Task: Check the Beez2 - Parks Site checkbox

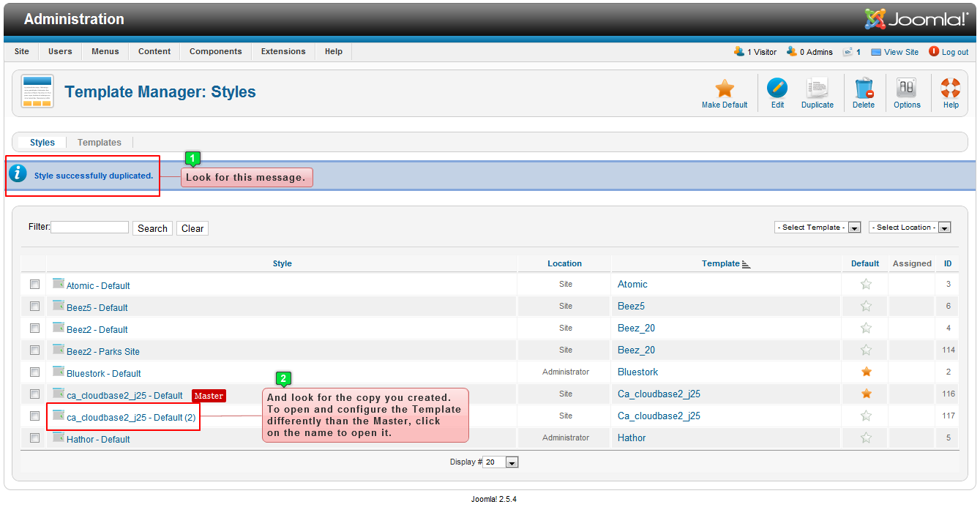Action: 34,350
